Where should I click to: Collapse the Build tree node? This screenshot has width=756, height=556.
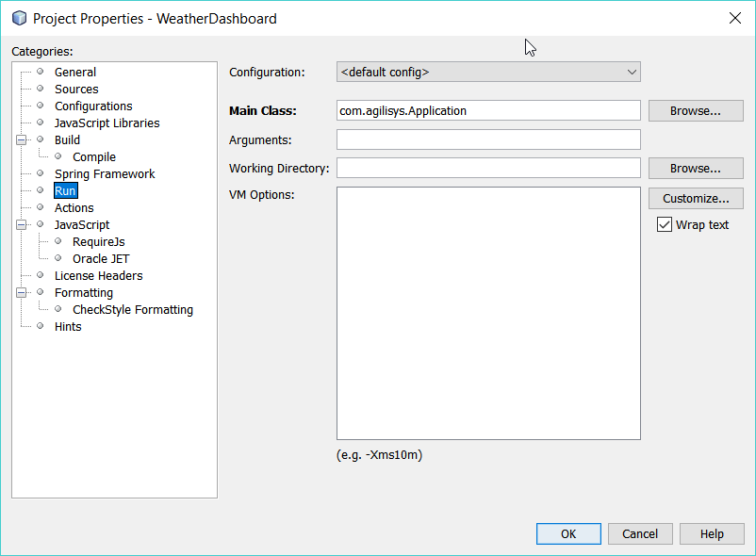tap(21, 140)
